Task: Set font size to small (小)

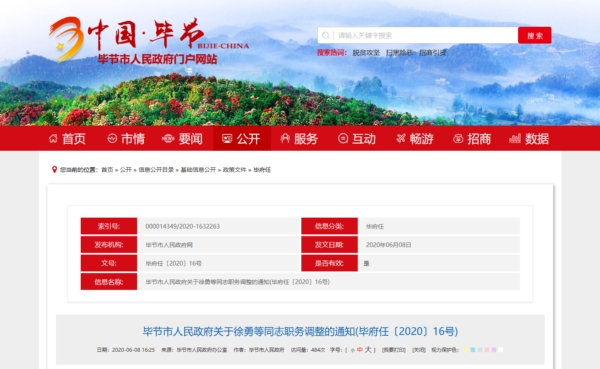Action: tap(352, 350)
